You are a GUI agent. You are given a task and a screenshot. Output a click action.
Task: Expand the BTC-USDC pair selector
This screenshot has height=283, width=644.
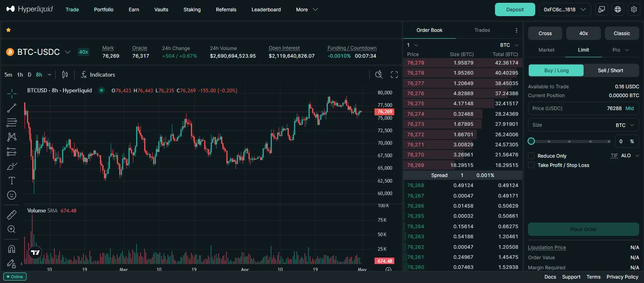pyautogui.click(x=68, y=52)
